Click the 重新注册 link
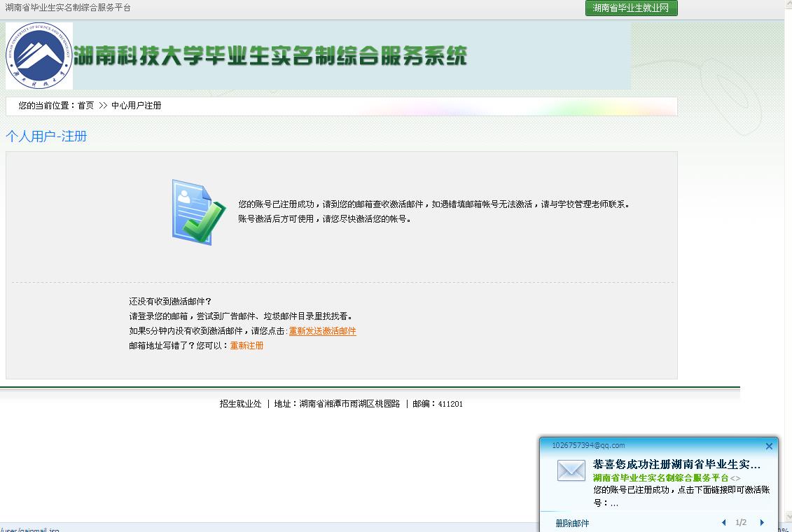Viewport: 792px width, 532px height. tap(246, 345)
